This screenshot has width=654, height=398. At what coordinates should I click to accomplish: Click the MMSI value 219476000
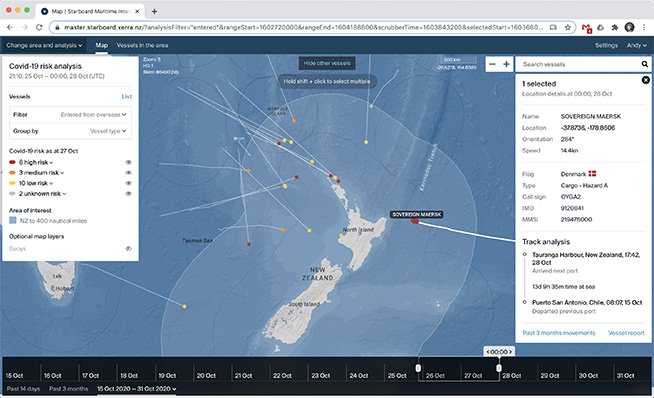pos(576,219)
